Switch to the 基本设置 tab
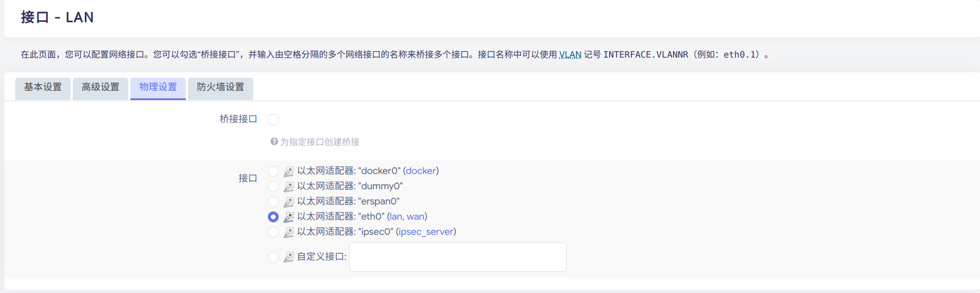This screenshot has height=293, width=980. (x=43, y=88)
